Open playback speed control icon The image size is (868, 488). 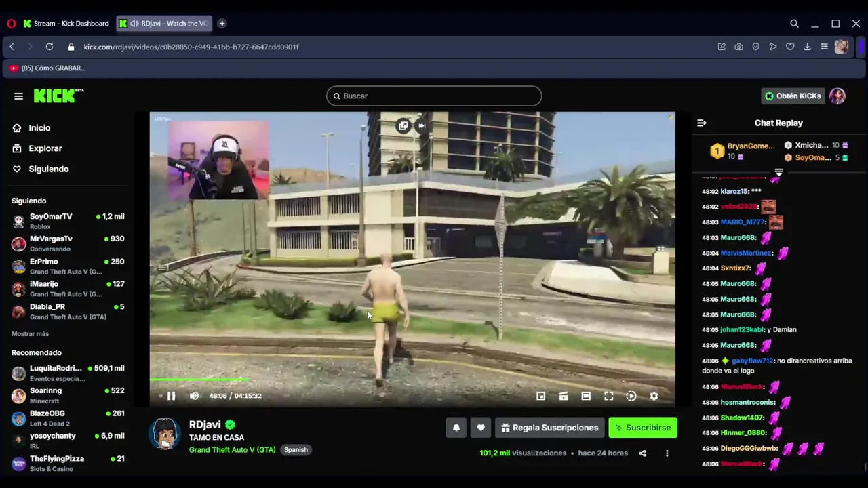point(631,396)
